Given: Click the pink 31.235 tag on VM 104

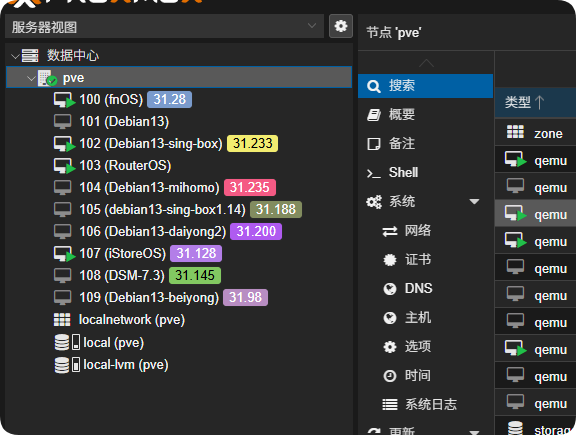Looking at the screenshot, I should pyautogui.click(x=250, y=187).
